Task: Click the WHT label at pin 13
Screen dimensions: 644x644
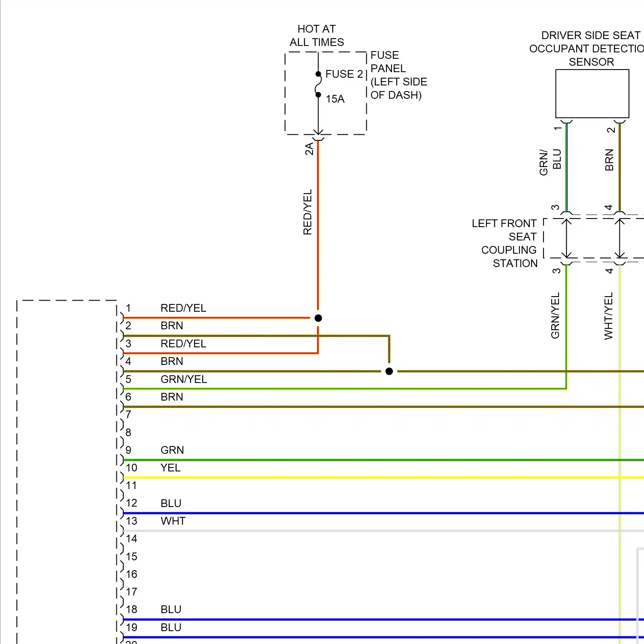Action: pyautogui.click(x=173, y=521)
